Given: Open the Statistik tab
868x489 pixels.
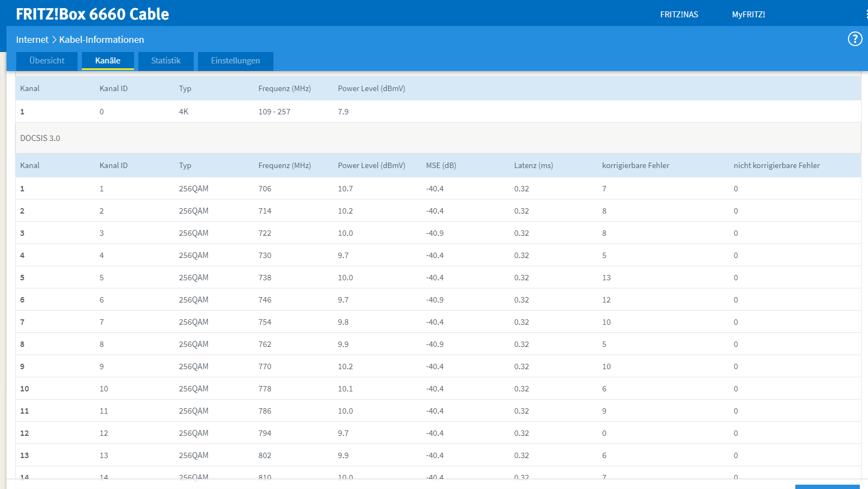Looking at the screenshot, I should [x=166, y=61].
